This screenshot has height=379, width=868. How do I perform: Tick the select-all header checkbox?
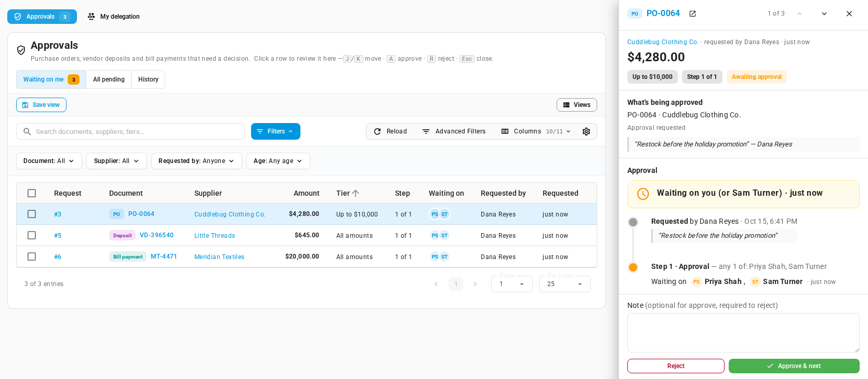click(x=32, y=193)
